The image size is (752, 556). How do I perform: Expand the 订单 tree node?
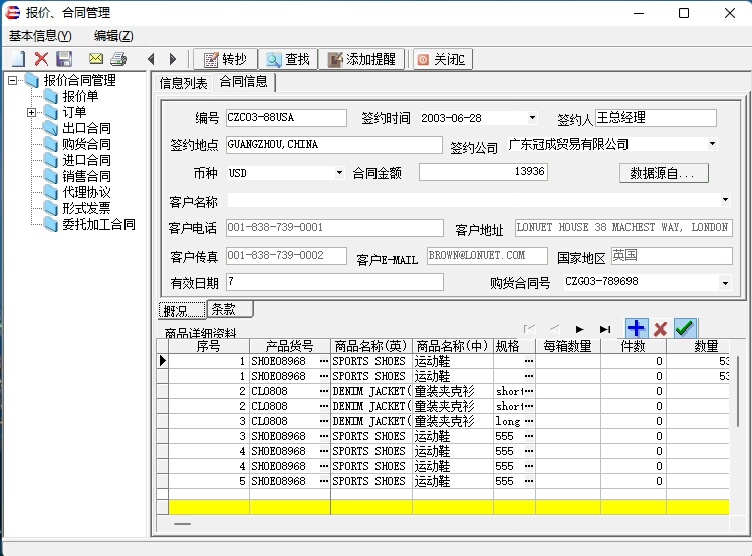[32, 113]
